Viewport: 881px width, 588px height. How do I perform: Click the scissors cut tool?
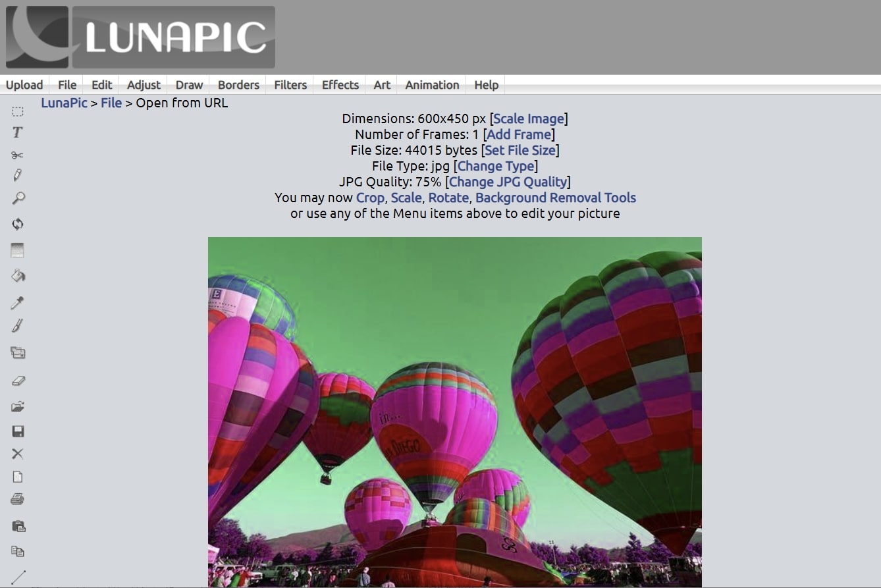click(18, 155)
